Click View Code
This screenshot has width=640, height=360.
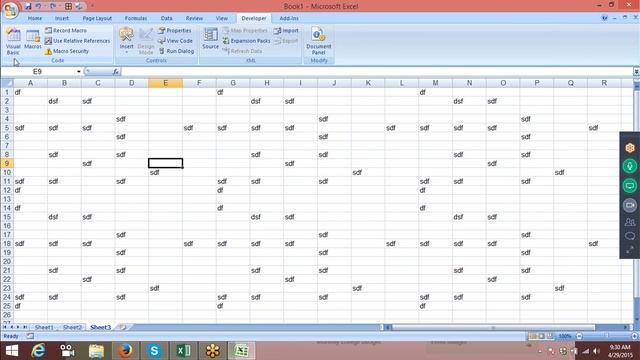(x=175, y=41)
